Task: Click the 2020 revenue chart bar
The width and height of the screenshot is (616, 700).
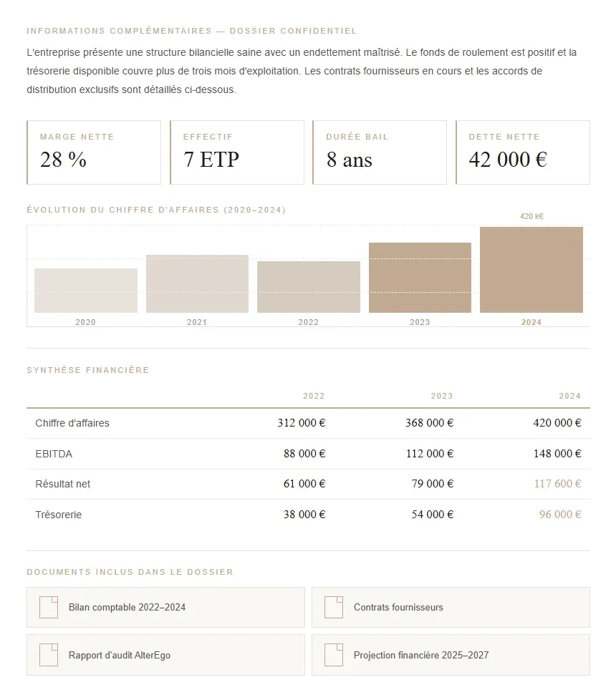Action: point(85,291)
